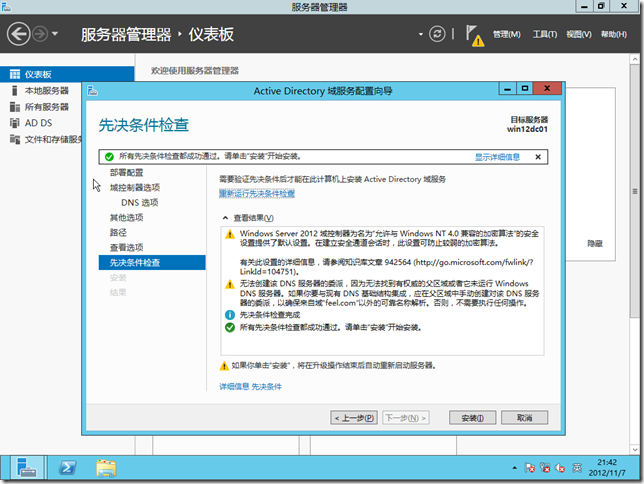The image size is (644, 484).
Task: Collapse the 查看结果(V) section
Action: coord(225,218)
